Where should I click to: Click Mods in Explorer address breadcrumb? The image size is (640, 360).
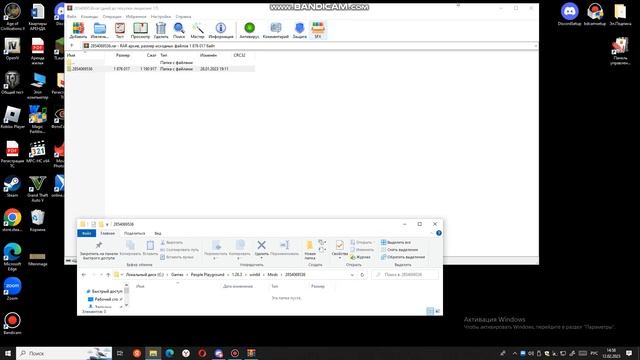coord(273,275)
